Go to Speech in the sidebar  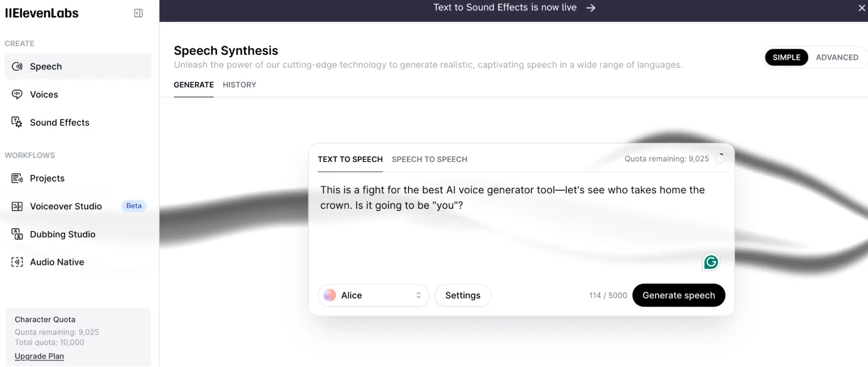click(x=78, y=66)
